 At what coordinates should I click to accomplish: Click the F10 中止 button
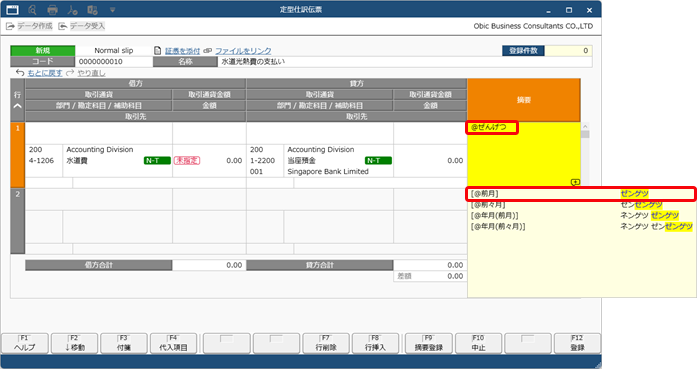pyautogui.click(x=478, y=344)
